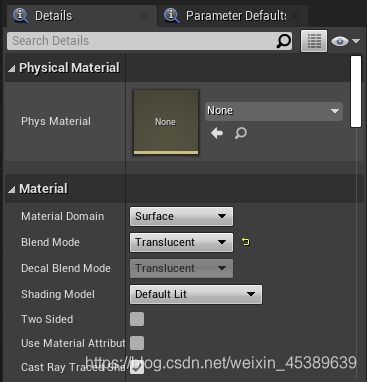Viewport: 367px width, 382px height.
Task: Click the Blend Mode label
Action: tap(50, 242)
